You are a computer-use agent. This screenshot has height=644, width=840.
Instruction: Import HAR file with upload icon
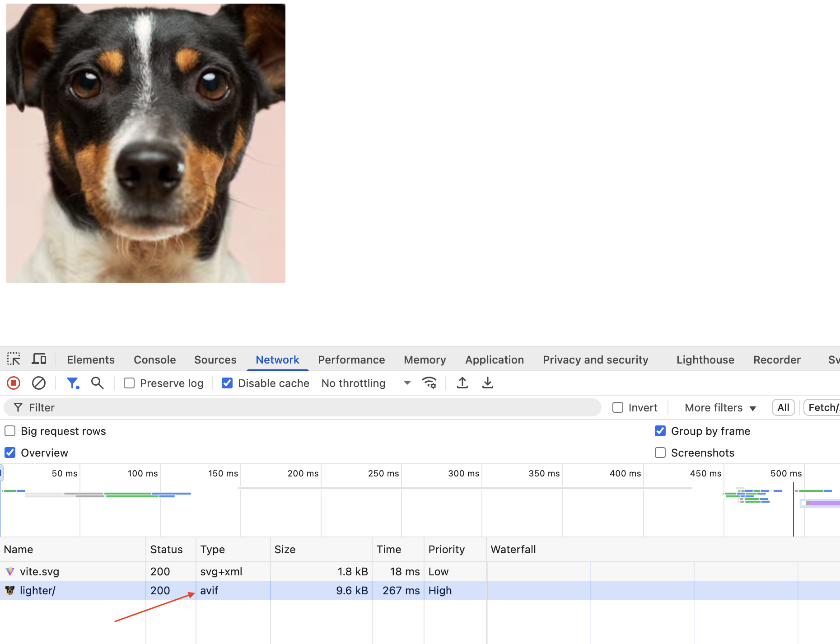tap(462, 383)
